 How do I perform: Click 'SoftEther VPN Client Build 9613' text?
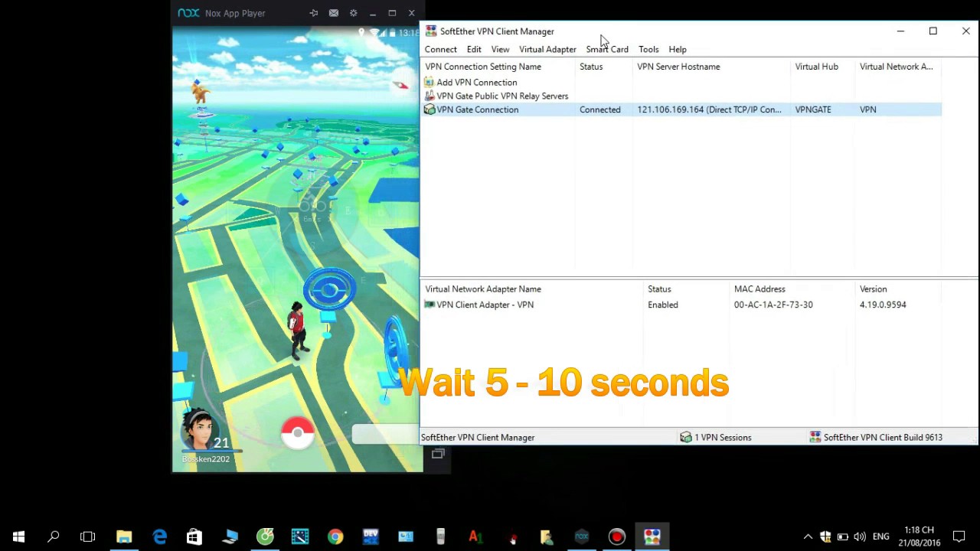pyautogui.click(x=883, y=437)
